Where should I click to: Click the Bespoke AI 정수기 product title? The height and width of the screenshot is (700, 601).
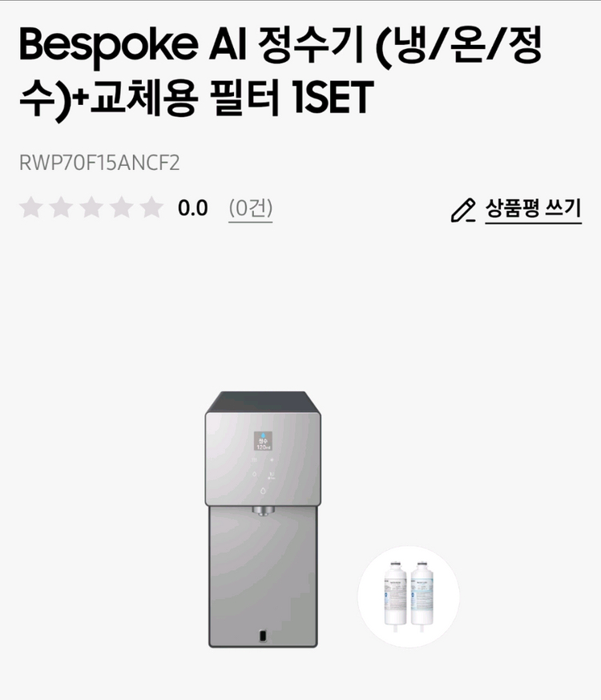click(280, 71)
